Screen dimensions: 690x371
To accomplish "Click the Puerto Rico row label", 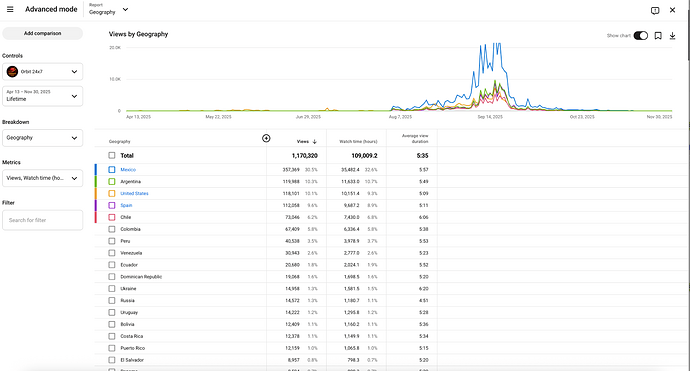I will point(132,348).
